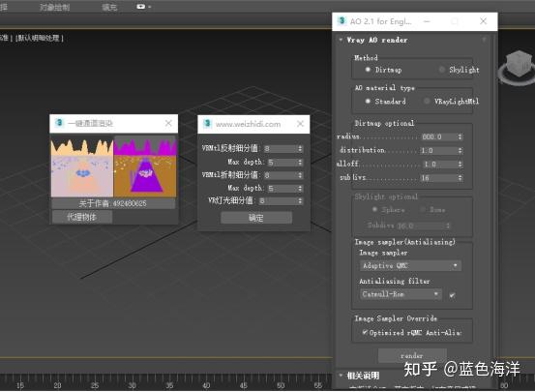Click the peach-toned channel render preview
535x392 pixels.
[x=82, y=167]
